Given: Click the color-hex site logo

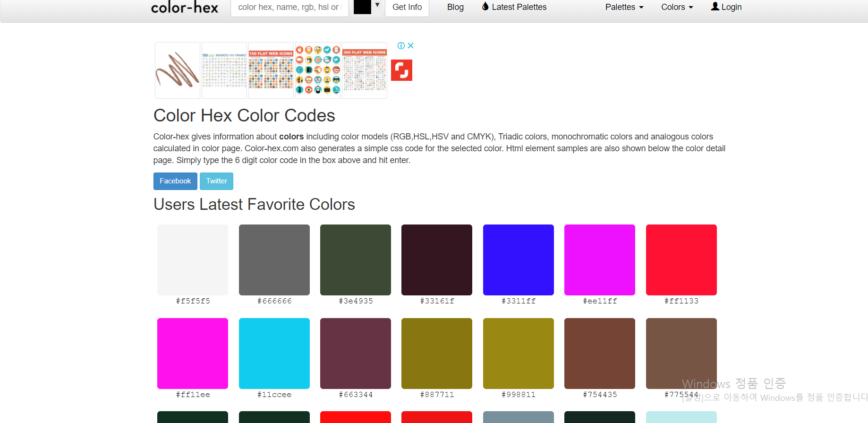Looking at the screenshot, I should (185, 7).
